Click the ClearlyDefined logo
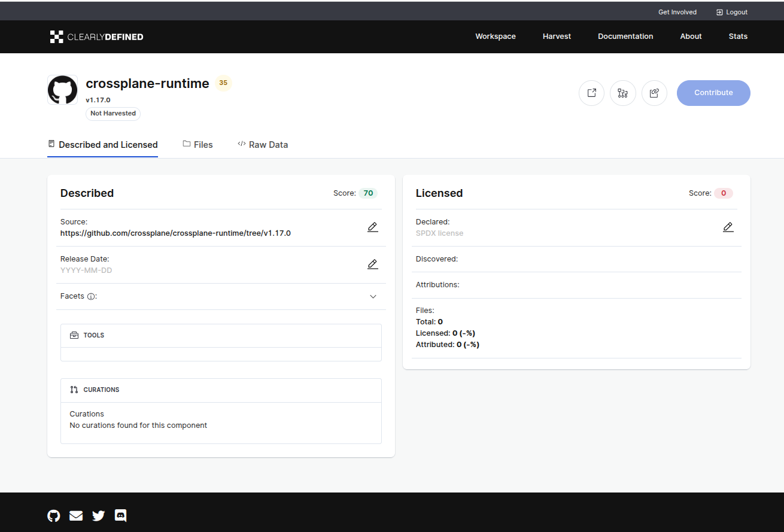The width and height of the screenshot is (784, 532). click(97, 37)
